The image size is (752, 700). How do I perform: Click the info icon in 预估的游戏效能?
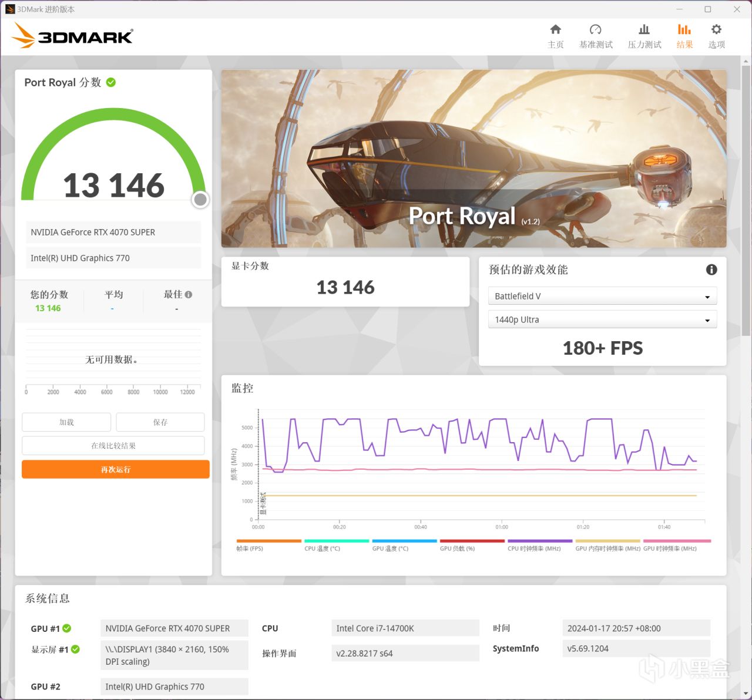pyautogui.click(x=711, y=270)
